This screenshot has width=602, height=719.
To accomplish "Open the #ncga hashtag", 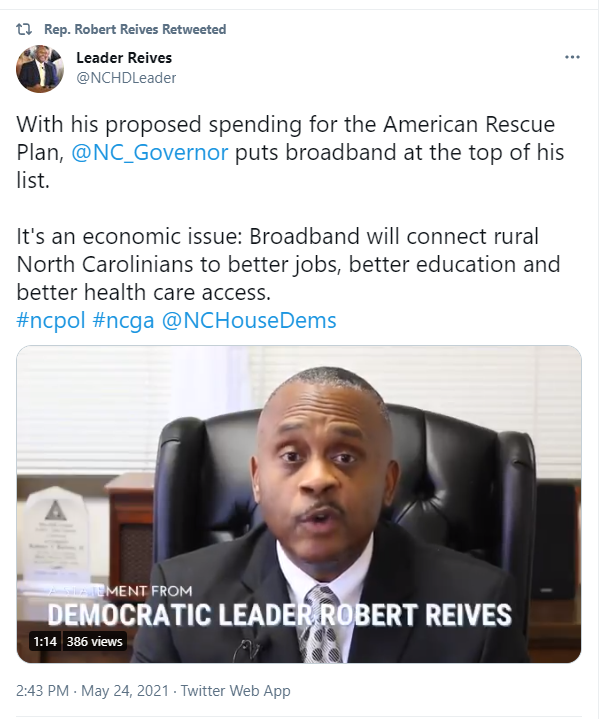I will click(x=123, y=321).
